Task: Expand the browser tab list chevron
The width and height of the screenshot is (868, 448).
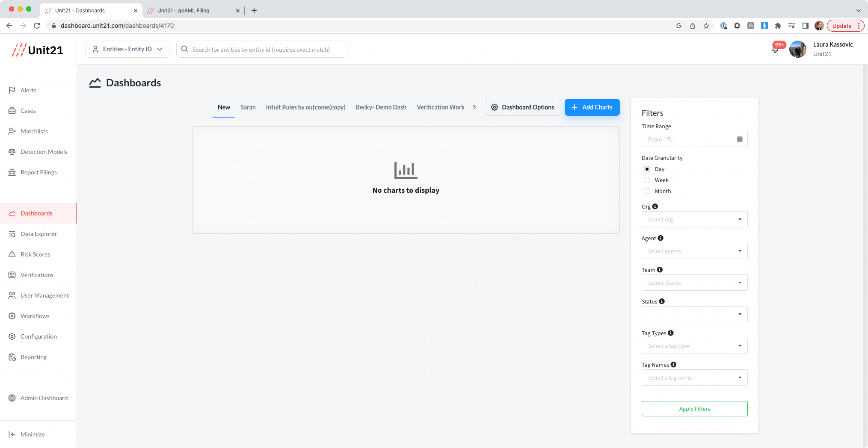Action: (x=858, y=11)
